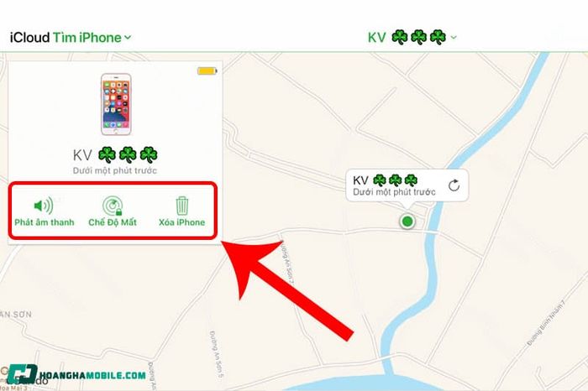Viewport: 588px width, 391px height.
Task: Click the Đường Bình Nhâm 7 street label
Action: click(x=545, y=325)
